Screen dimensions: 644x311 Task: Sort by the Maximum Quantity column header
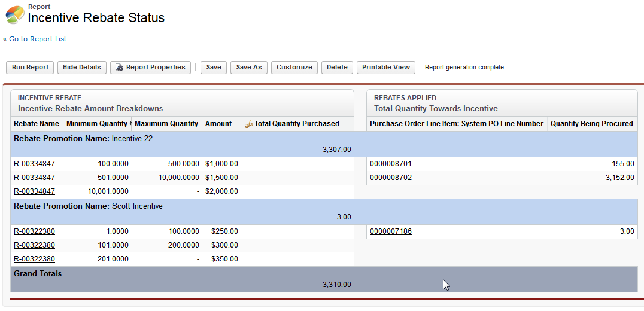click(166, 124)
